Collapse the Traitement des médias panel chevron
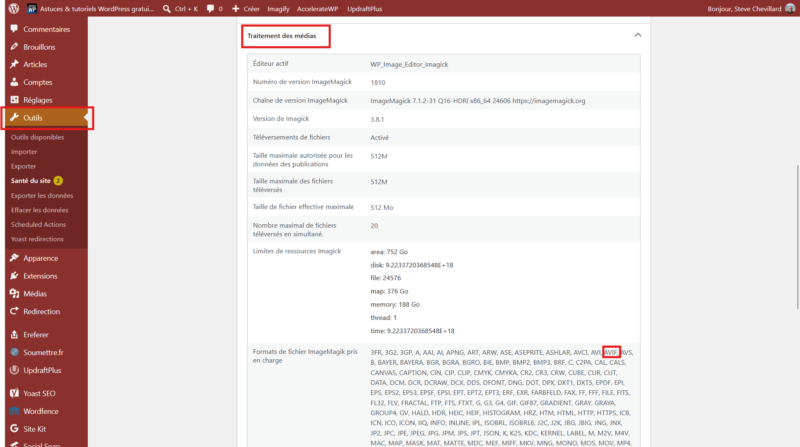 [x=638, y=35]
